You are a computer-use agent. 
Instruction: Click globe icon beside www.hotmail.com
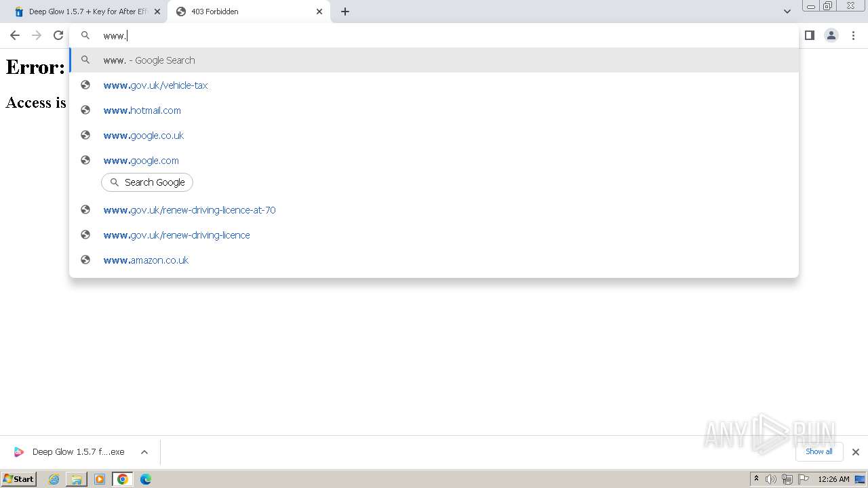click(85, 110)
